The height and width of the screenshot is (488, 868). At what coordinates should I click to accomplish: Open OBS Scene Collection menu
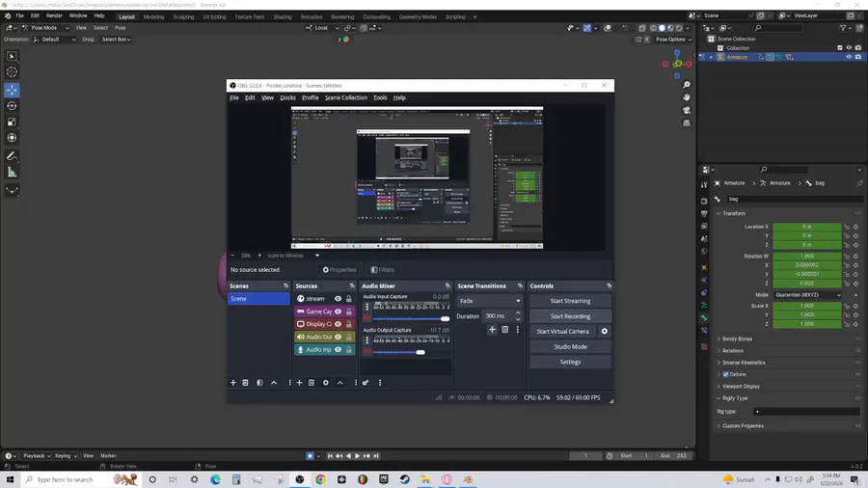[346, 98]
